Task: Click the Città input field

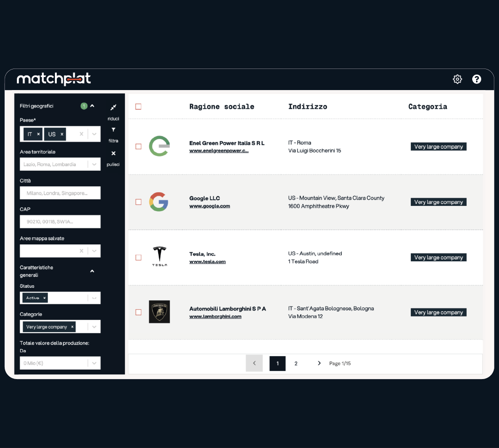Action: click(60, 193)
